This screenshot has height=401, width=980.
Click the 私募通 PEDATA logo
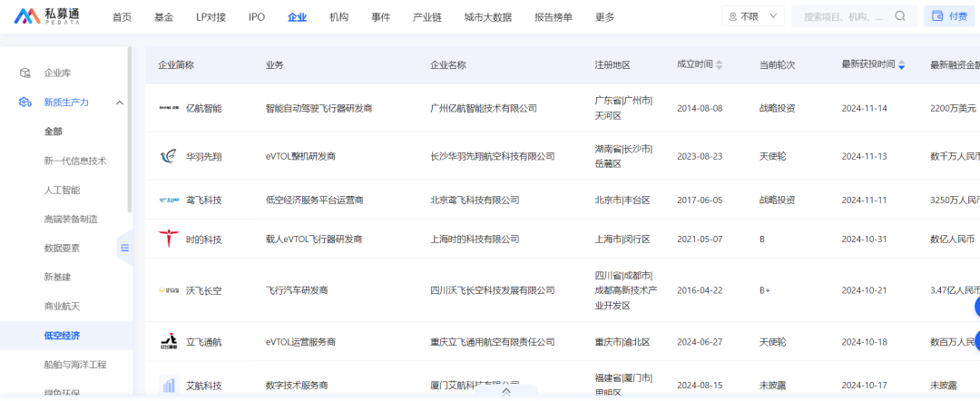(45, 16)
